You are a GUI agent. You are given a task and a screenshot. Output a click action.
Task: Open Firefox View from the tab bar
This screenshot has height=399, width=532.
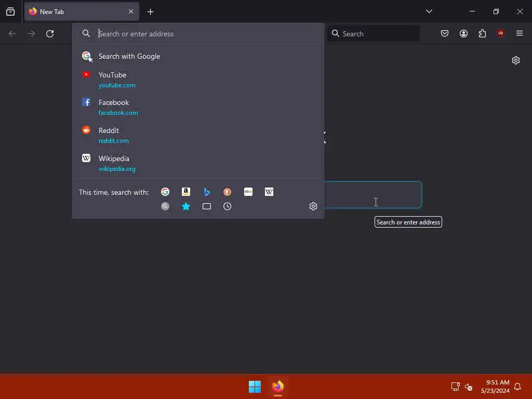click(x=10, y=11)
